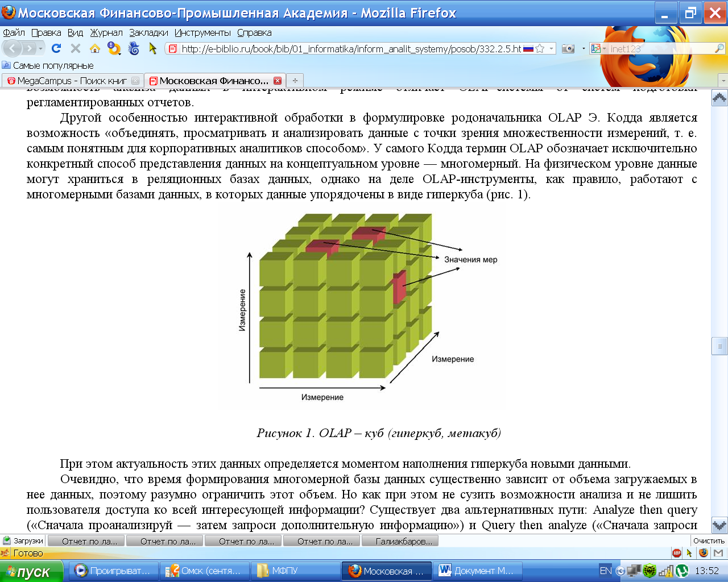
Task: Switch to the Омск (сентя... taskbar window
Action: tap(206, 571)
